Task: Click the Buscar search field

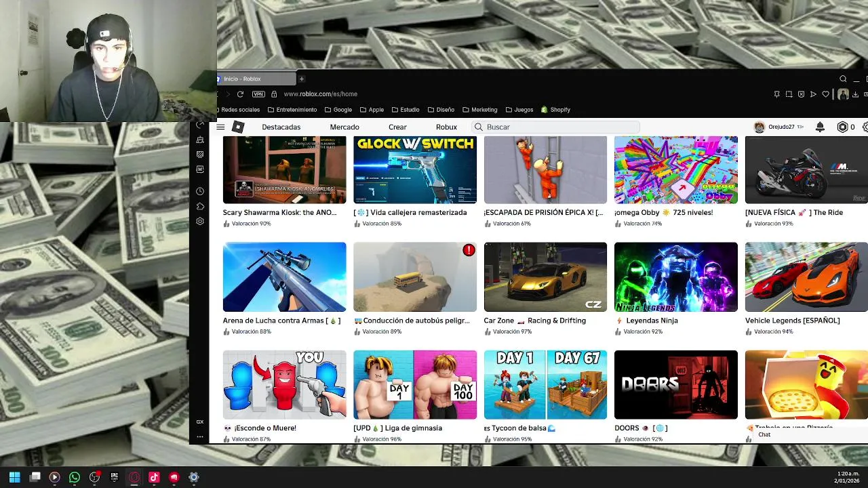Action: pos(556,127)
